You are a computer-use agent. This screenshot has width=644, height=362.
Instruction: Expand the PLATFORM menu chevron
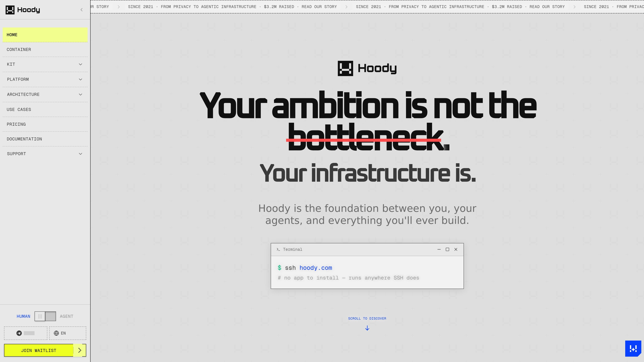click(x=80, y=79)
